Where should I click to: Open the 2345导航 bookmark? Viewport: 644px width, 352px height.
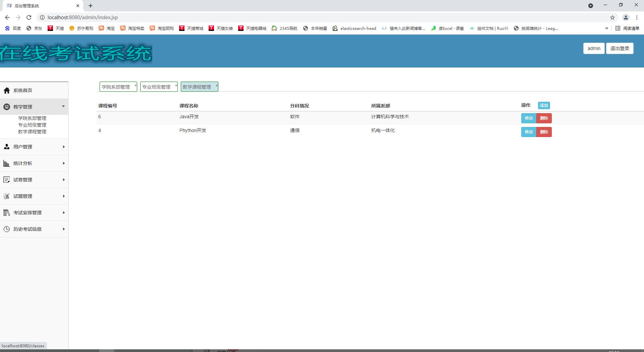pyautogui.click(x=284, y=29)
